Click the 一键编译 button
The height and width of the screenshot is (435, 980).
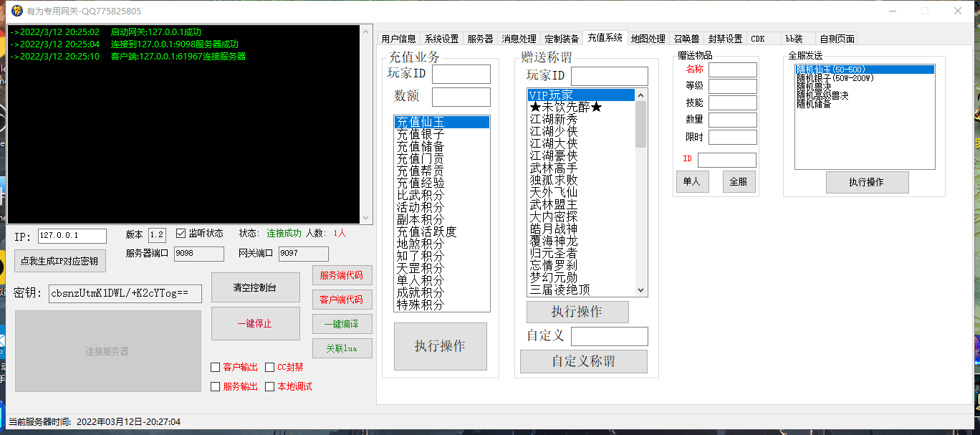pos(341,324)
